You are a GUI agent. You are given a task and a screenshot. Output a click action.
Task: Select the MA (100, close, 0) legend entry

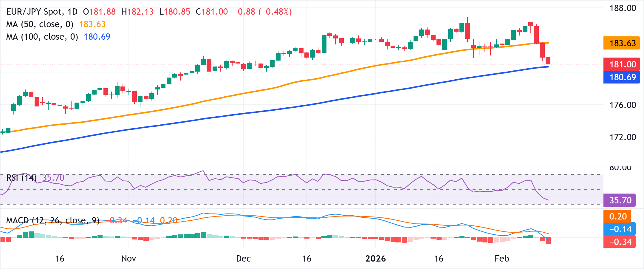(41, 36)
